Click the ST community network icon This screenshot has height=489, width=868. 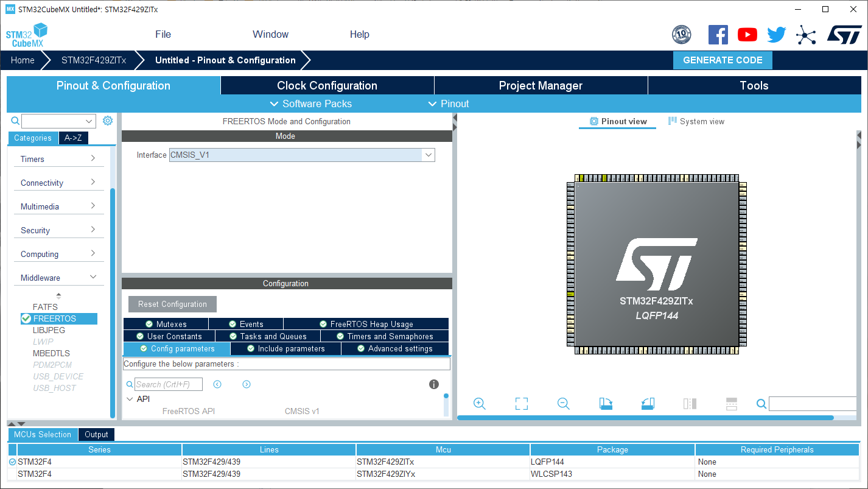(806, 35)
